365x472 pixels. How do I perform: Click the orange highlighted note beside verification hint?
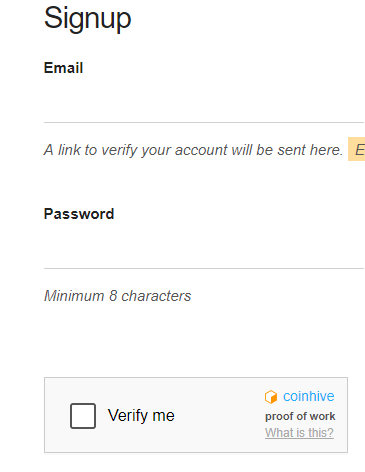(357, 149)
